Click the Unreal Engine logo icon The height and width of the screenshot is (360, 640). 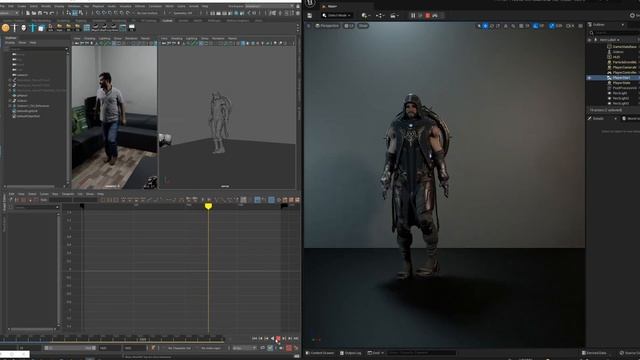310,3
